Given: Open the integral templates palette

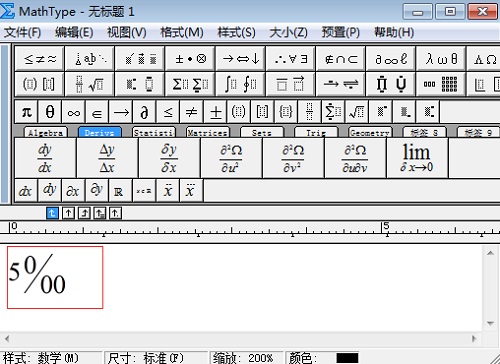Looking at the screenshot, I should 241,84.
